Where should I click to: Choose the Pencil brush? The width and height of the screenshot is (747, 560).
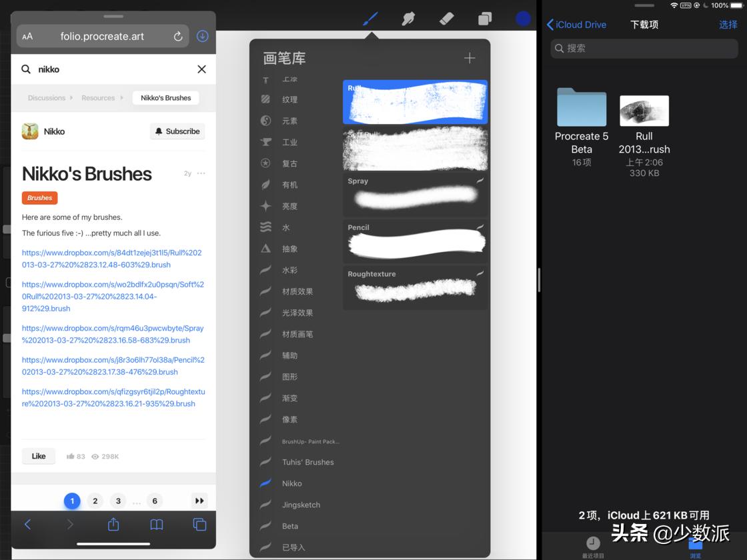[x=415, y=241]
